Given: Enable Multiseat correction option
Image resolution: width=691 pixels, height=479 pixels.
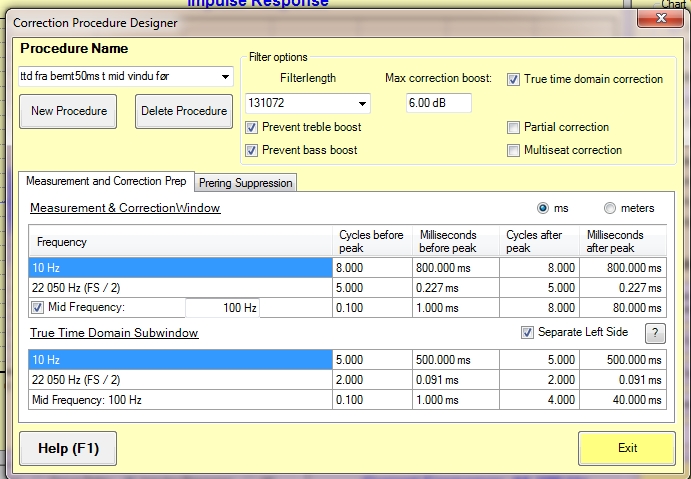Looking at the screenshot, I should [514, 150].
